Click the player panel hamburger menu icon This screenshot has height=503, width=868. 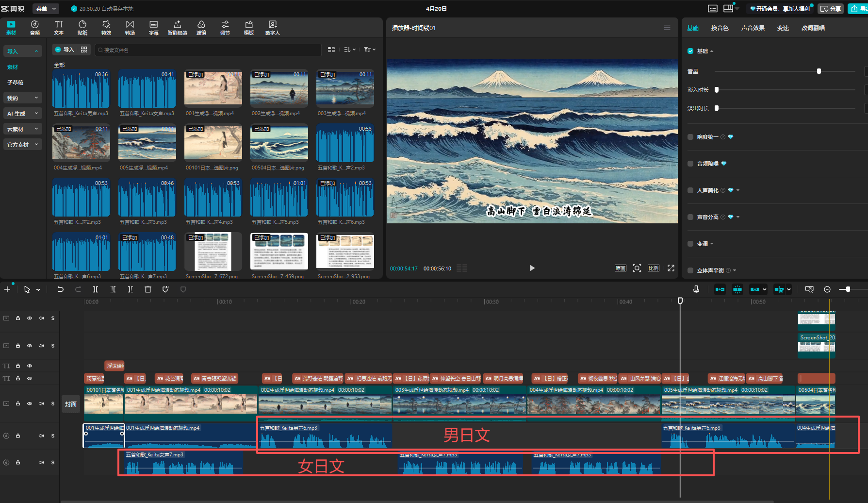click(667, 28)
